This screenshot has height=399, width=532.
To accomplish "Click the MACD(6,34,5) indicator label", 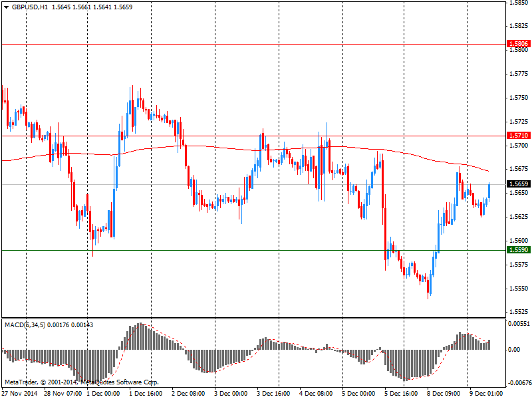I will [25, 325].
